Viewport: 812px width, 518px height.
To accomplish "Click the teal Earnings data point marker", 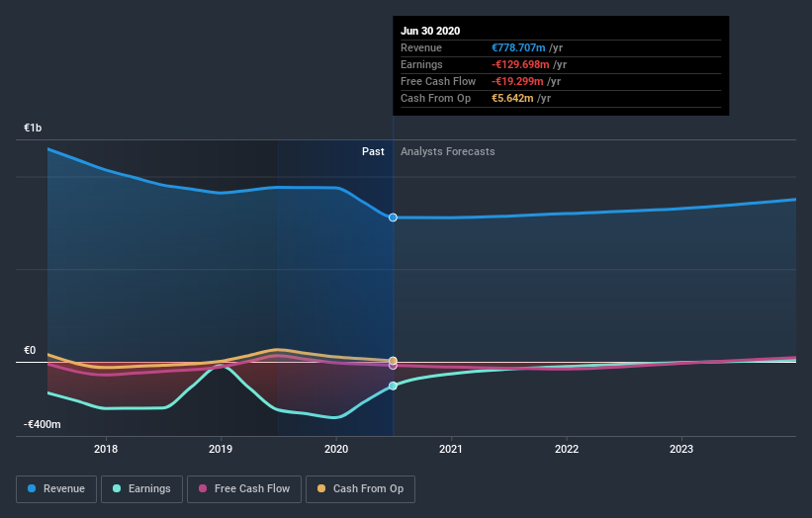I will (x=393, y=386).
